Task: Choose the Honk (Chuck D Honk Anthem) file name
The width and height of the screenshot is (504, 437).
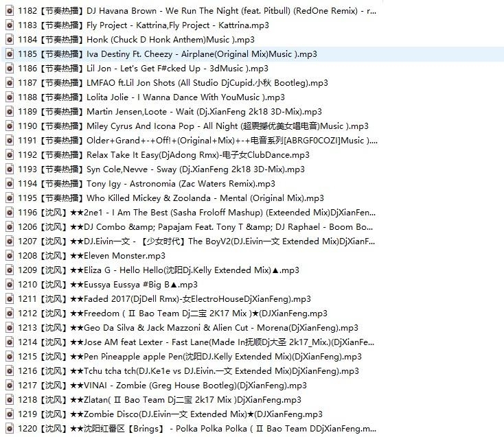Action: click(x=136, y=40)
